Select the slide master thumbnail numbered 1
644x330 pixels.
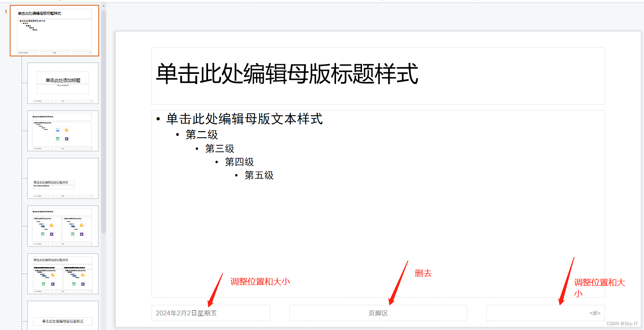click(54, 31)
